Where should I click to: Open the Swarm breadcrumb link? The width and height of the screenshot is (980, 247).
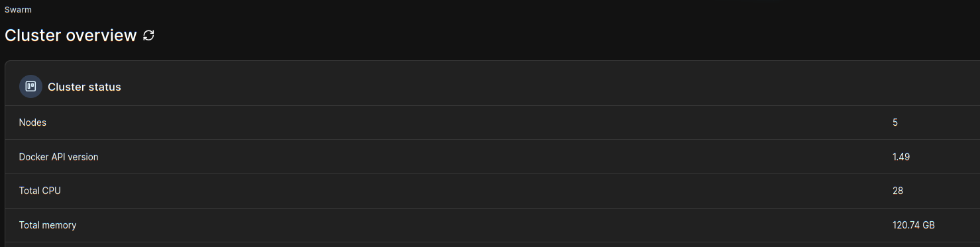click(18, 10)
